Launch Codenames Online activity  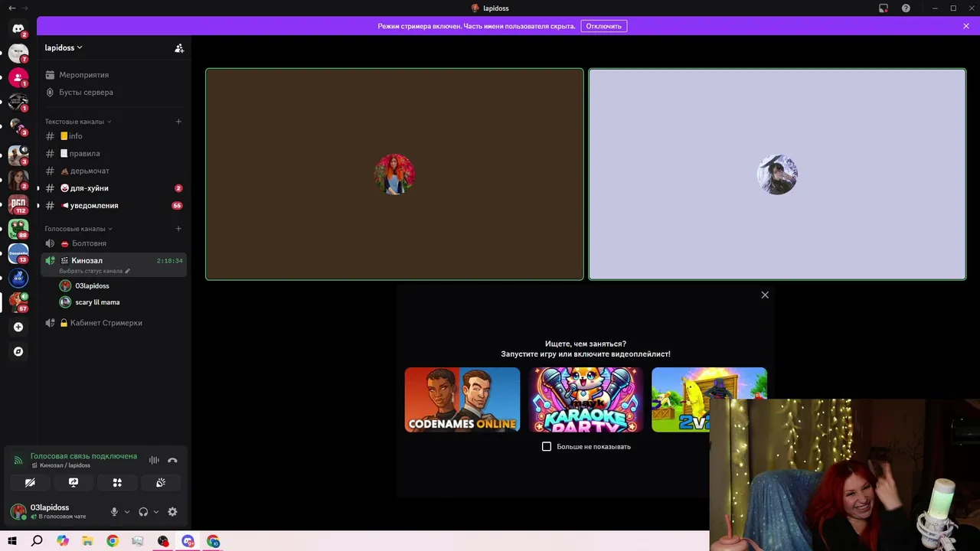tap(462, 399)
